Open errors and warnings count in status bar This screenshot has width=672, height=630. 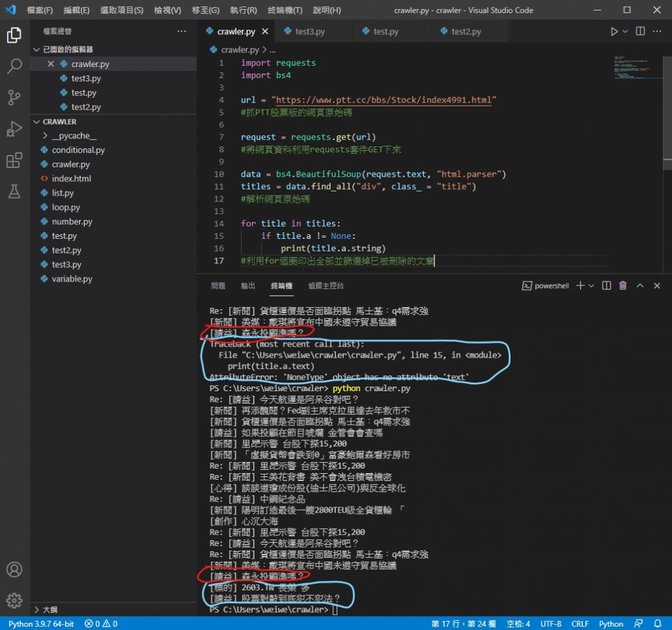pos(101,623)
